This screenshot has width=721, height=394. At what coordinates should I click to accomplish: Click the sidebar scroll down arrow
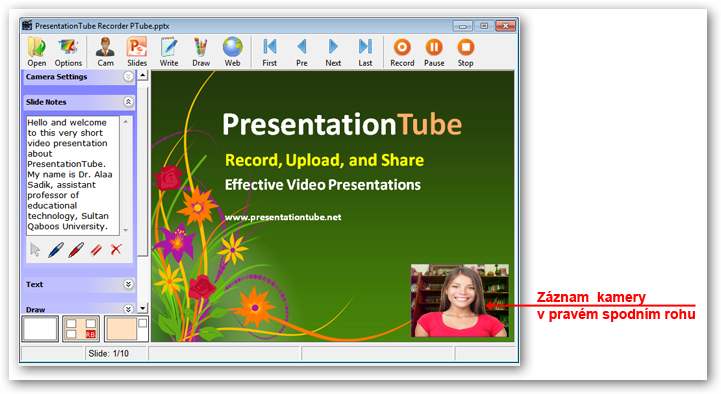pos(143,308)
